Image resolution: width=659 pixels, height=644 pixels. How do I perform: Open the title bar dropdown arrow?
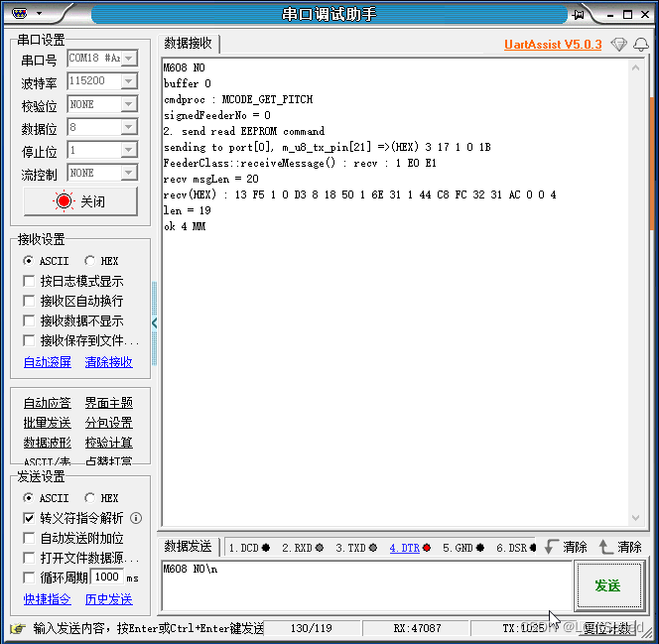[x=39, y=14]
